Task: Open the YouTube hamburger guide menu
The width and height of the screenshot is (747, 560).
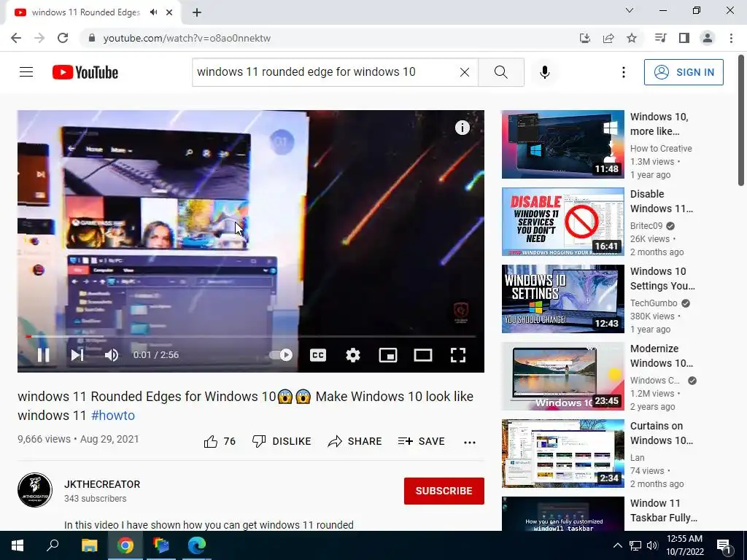Action: pyautogui.click(x=26, y=72)
